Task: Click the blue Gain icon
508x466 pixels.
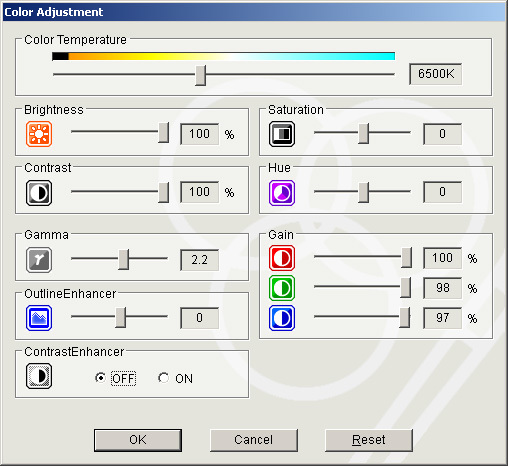Action: tap(282, 318)
